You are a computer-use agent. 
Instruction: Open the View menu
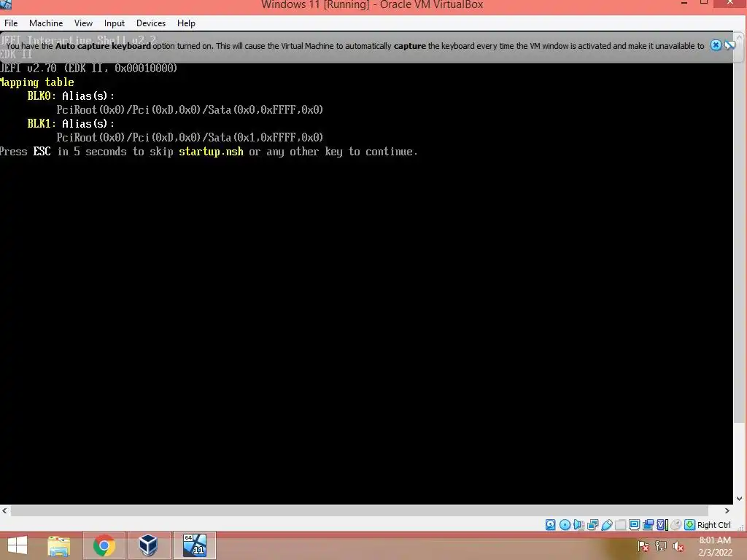[x=83, y=23]
